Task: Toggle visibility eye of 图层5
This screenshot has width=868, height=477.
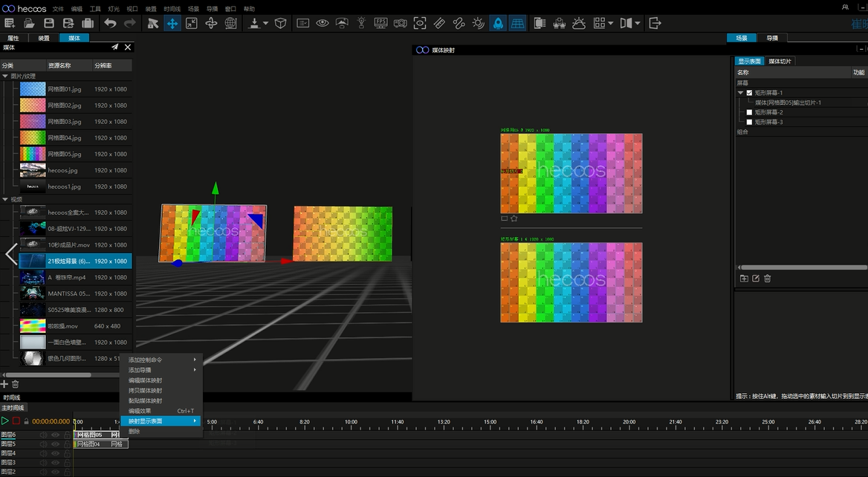Action: click(55, 444)
